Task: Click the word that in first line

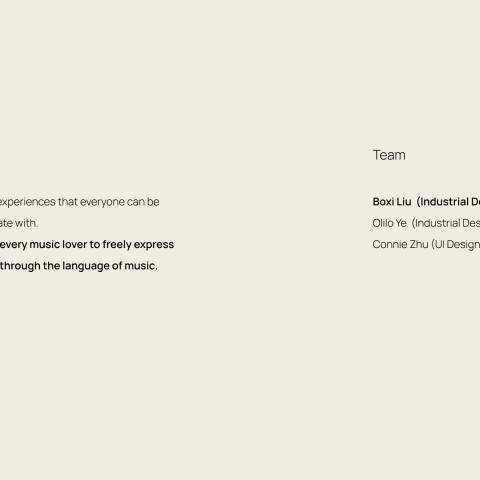Action: 68,202
